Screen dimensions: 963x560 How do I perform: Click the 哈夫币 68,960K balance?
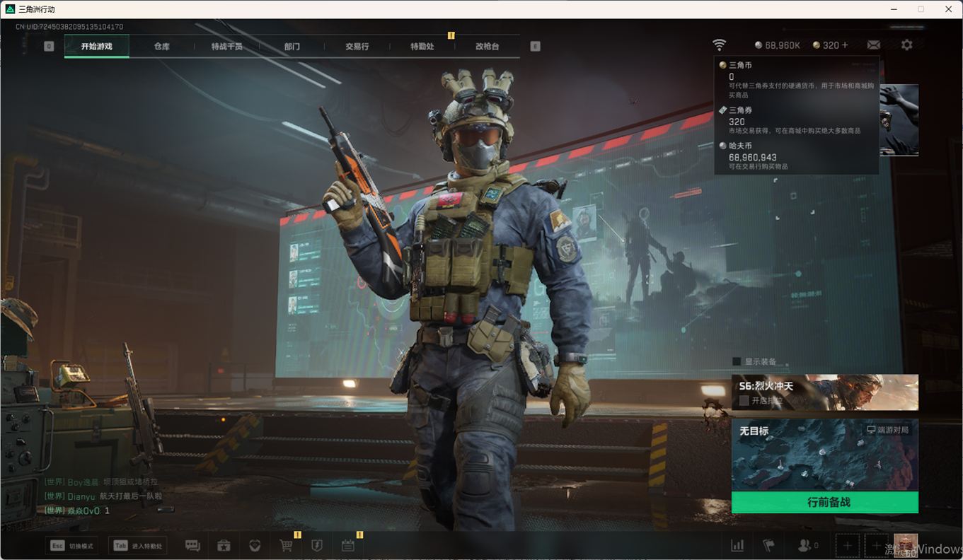coord(778,45)
